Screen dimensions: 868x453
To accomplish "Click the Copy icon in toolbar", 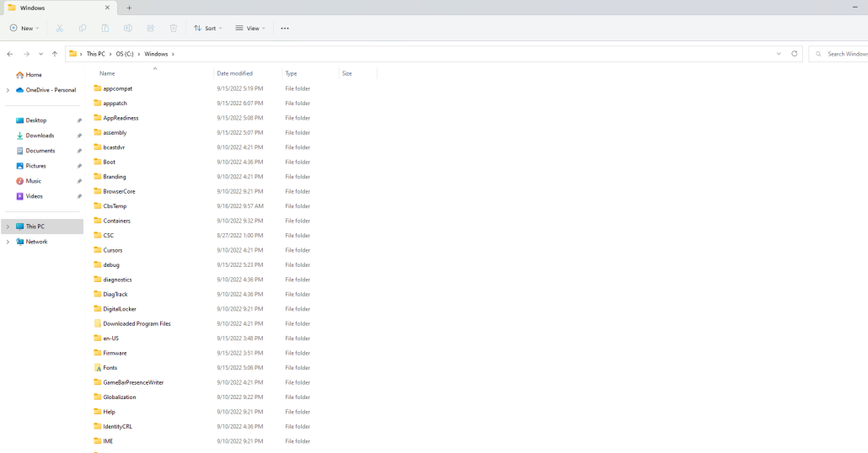I will point(83,29).
